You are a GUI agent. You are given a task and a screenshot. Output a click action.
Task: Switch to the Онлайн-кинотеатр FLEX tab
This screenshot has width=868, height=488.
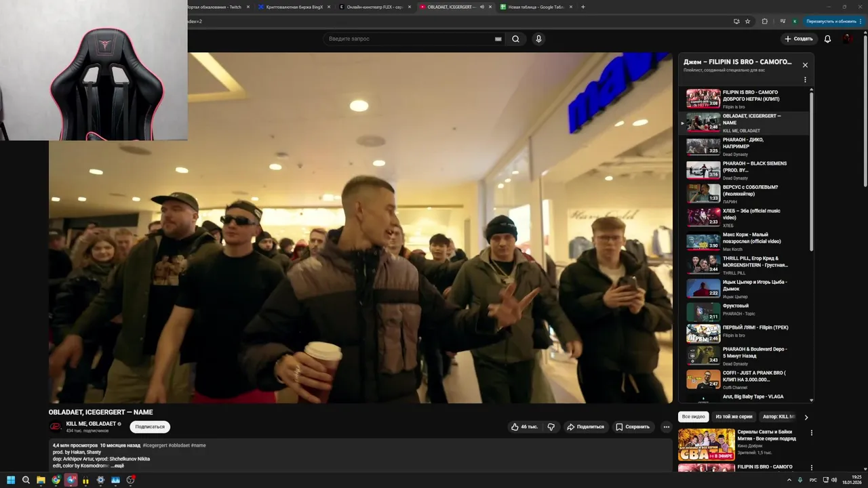(375, 7)
